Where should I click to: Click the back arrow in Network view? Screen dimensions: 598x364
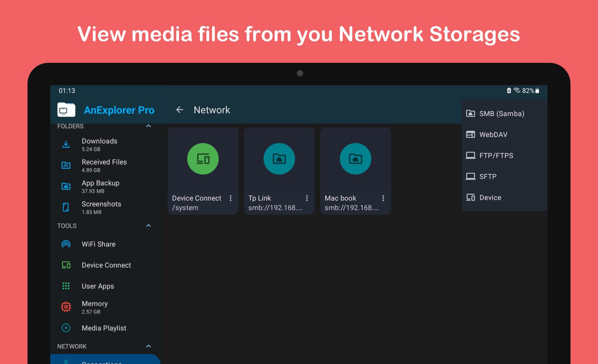click(x=180, y=110)
